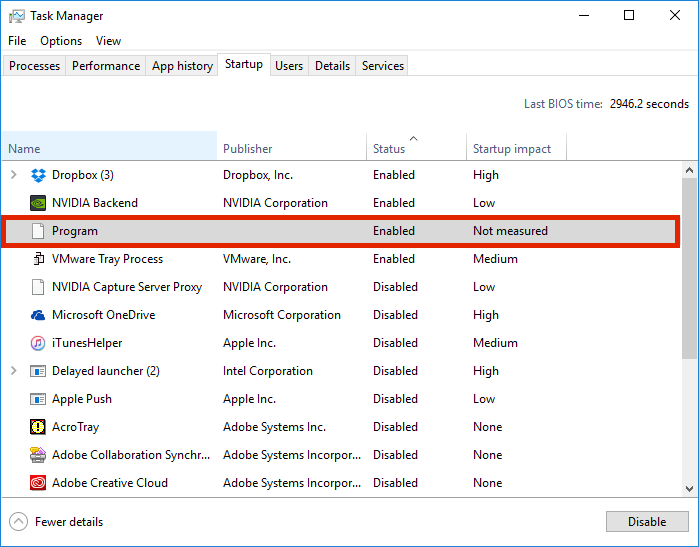Expand the Delayed launcher (2) group
This screenshot has height=547, width=699.
(14, 370)
